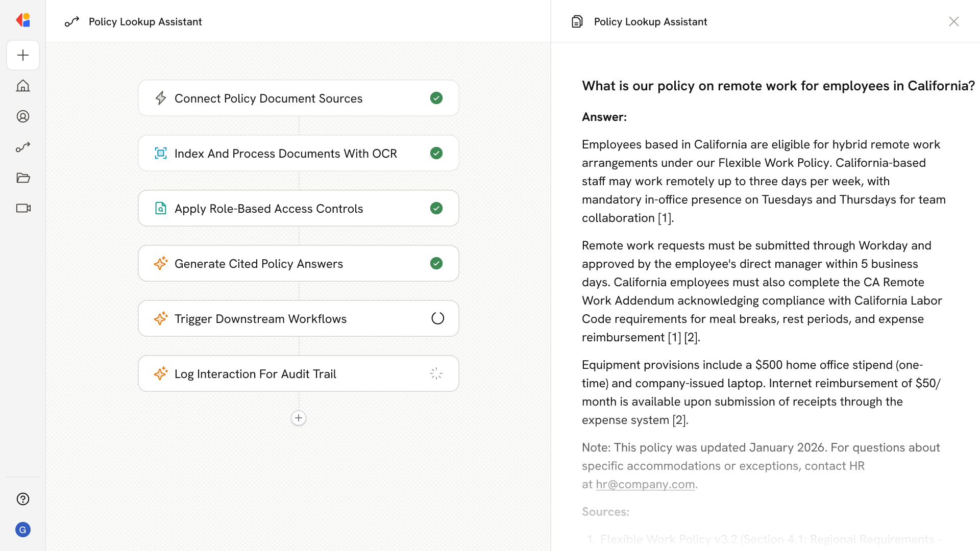Select the Log Interaction For Audit Trail step

click(255, 373)
